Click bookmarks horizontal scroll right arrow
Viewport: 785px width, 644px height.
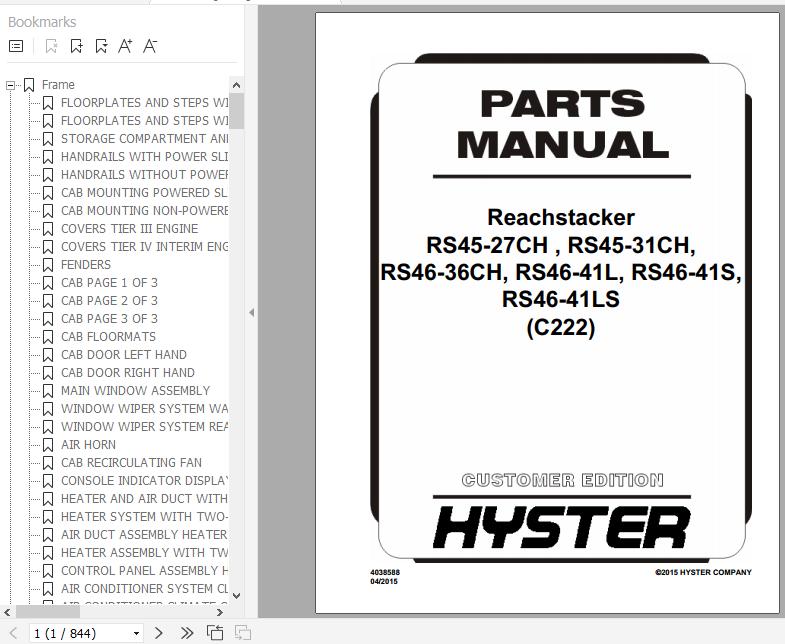tap(219, 612)
